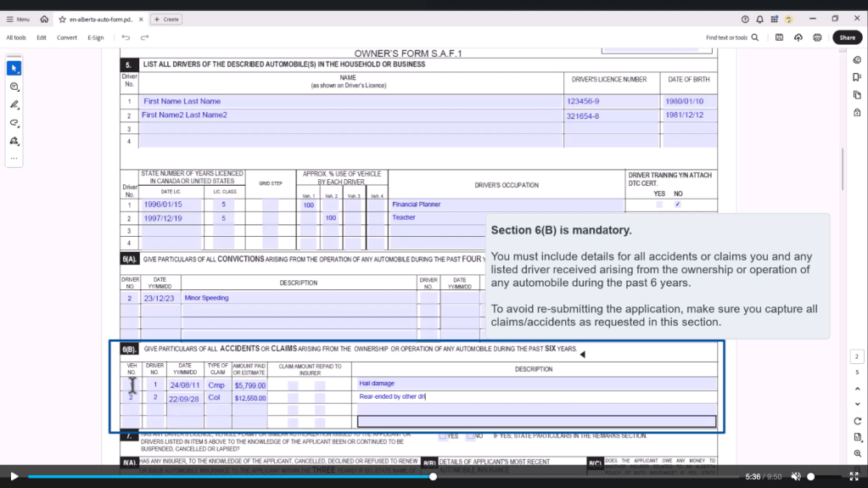Click the print icon

(x=817, y=37)
